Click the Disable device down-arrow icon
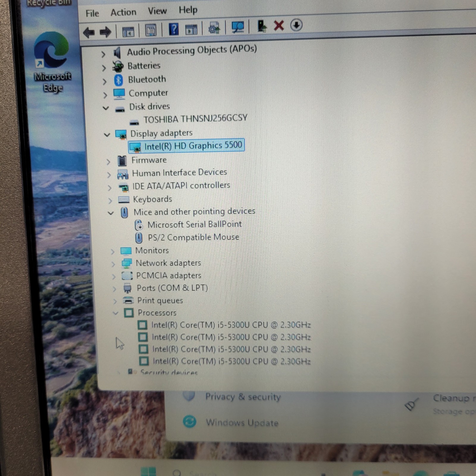This screenshot has width=476, height=476. 296,25
